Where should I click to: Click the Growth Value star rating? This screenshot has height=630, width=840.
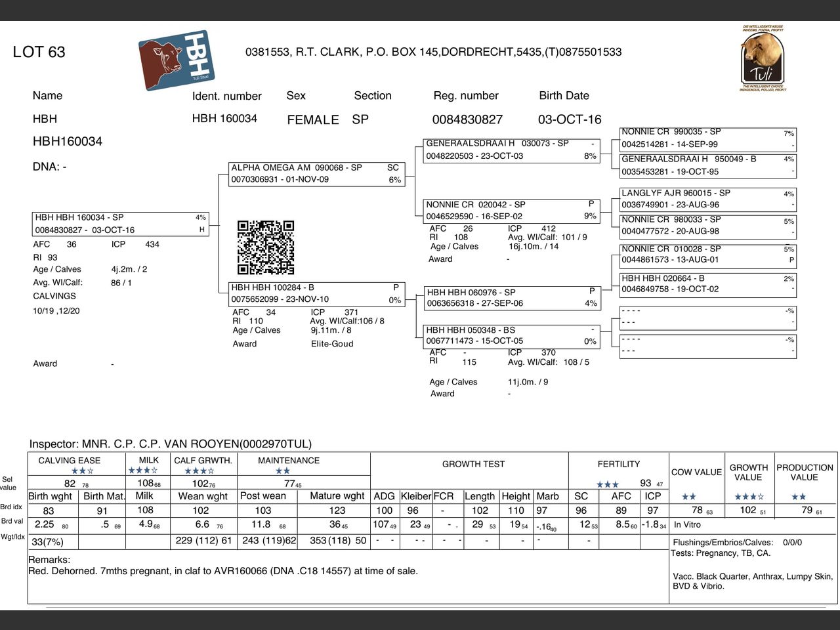(749, 497)
